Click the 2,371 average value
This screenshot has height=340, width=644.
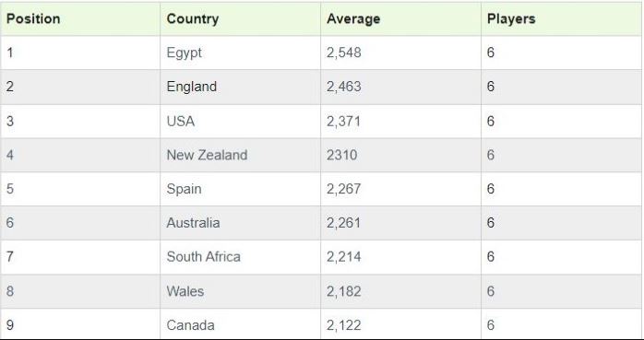(x=344, y=121)
